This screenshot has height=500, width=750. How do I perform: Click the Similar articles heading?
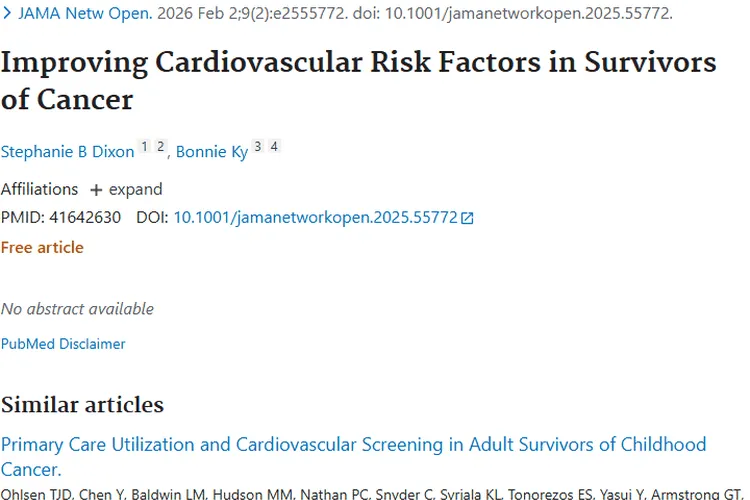[x=82, y=404]
